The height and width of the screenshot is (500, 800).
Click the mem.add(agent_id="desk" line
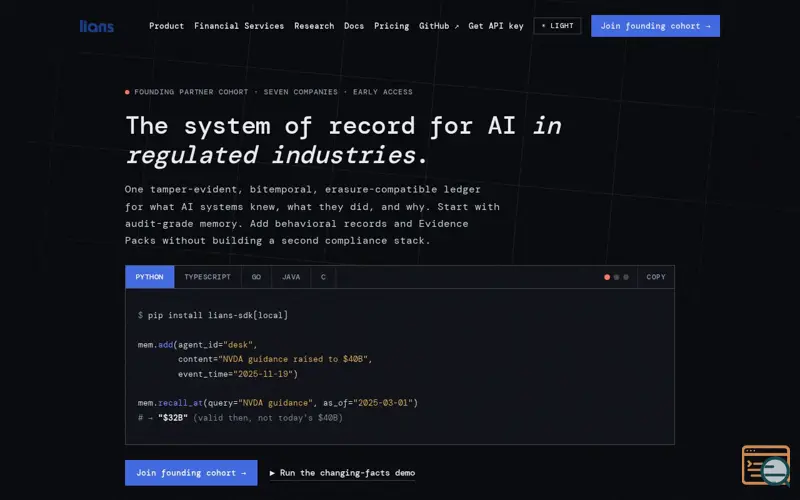click(197, 345)
